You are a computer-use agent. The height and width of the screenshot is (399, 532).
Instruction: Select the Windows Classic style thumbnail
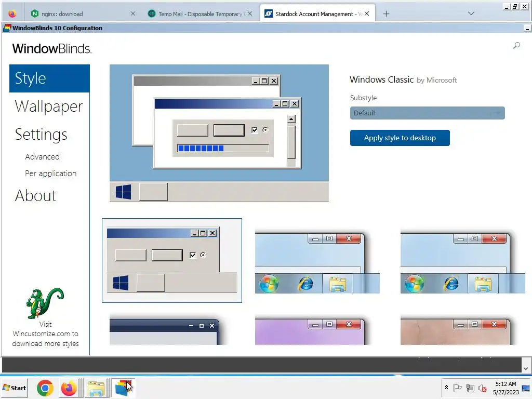pos(172,261)
